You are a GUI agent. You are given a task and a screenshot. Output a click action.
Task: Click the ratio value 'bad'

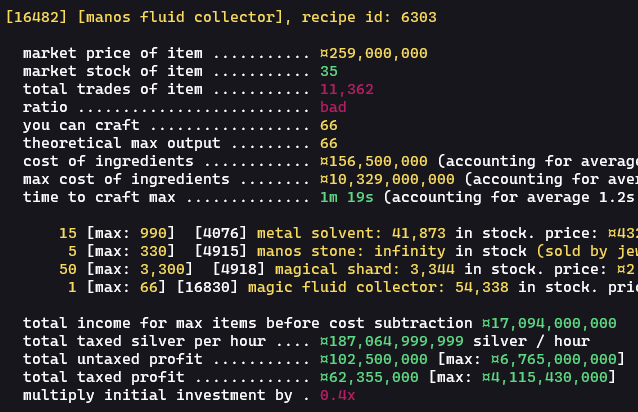pos(333,107)
